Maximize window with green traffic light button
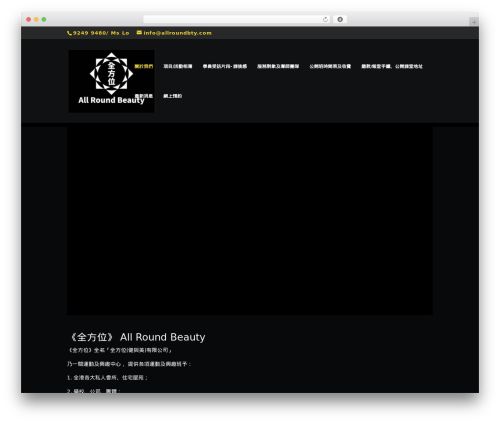This screenshot has height=423, width=500. [44, 19]
